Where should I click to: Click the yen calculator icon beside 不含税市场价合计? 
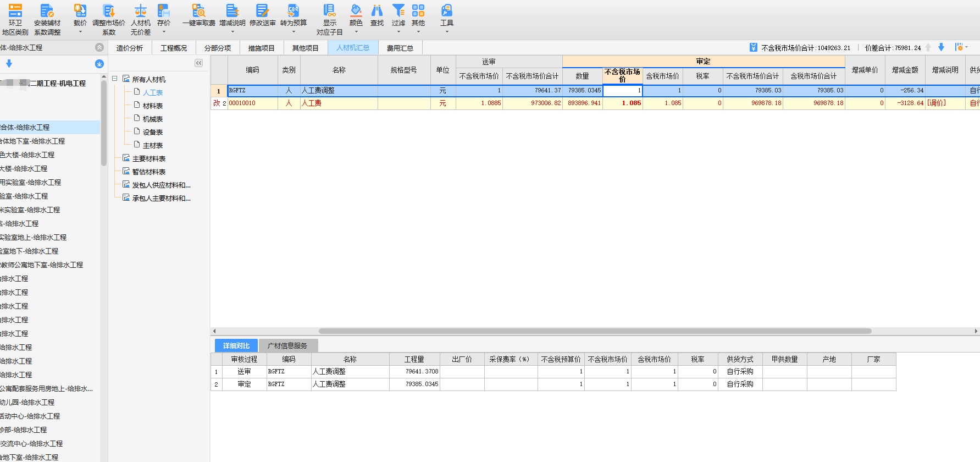754,47
